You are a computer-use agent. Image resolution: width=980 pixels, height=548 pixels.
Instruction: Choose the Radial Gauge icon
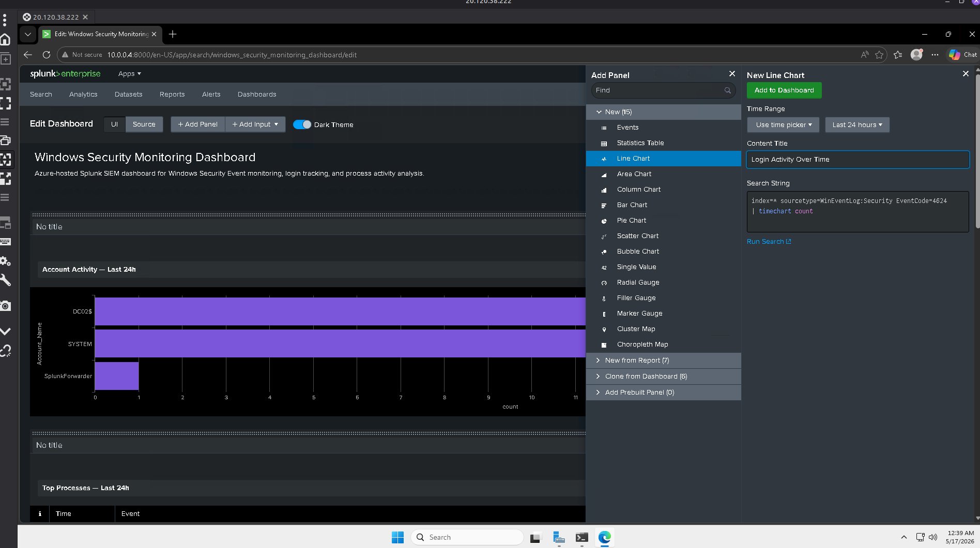pos(604,283)
